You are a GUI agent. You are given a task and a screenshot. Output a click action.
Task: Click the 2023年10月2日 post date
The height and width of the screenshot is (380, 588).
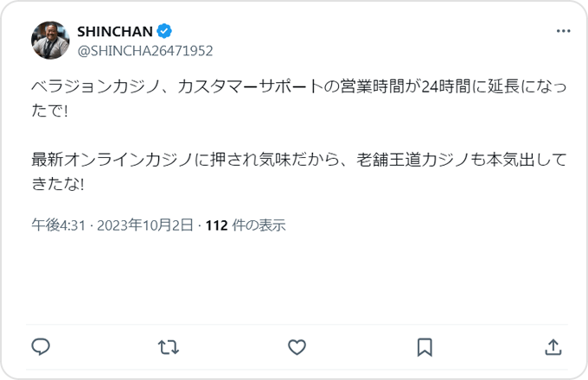click(x=145, y=225)
